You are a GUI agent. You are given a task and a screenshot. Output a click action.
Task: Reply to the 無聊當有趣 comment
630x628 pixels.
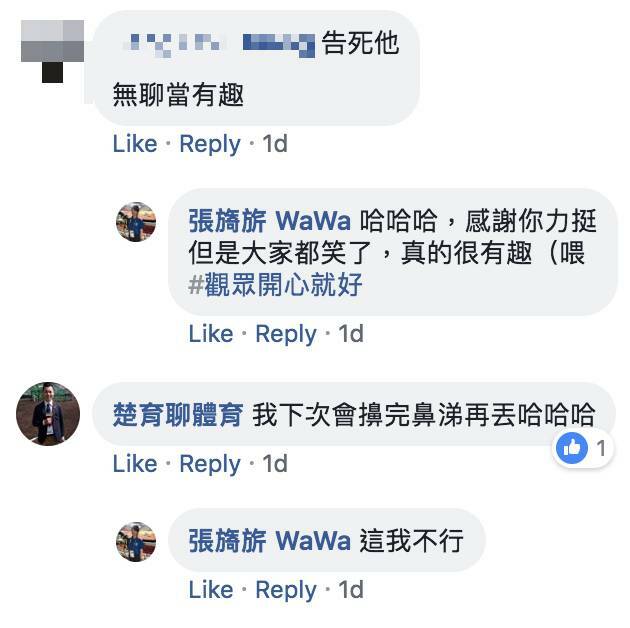pos(210,145)
